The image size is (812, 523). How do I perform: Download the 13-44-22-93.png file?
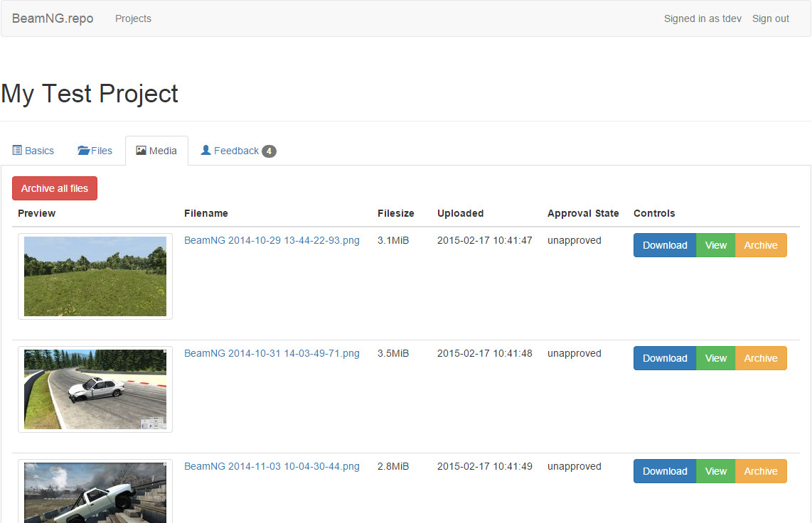pos(665,245)
